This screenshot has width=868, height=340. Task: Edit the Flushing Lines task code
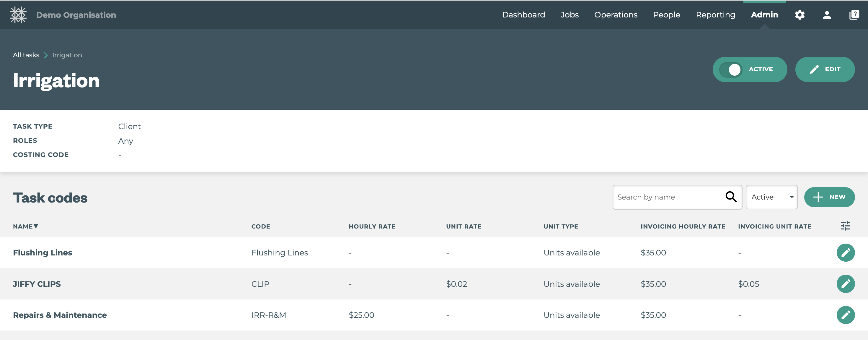846,253
